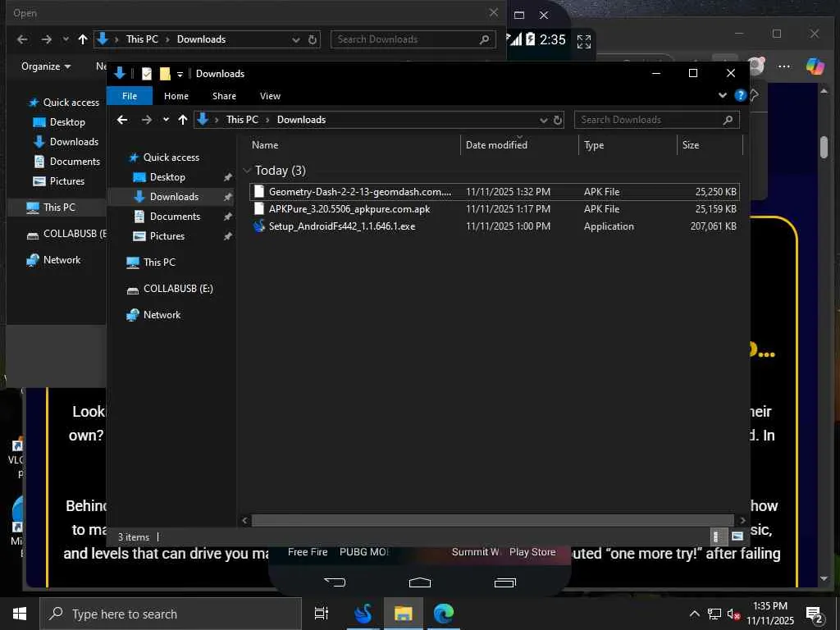Open Pictures in front navigation pane
This screenshot has height=630, width=840.
[x=167, y=236]
